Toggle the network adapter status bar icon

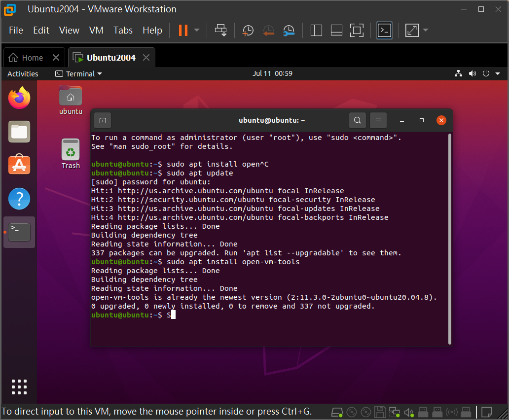(x=394, y=412)
